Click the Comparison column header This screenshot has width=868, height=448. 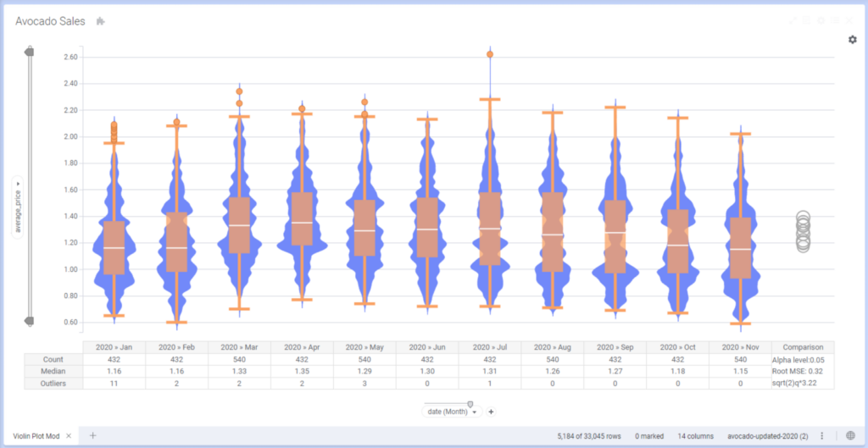[803, 347]
